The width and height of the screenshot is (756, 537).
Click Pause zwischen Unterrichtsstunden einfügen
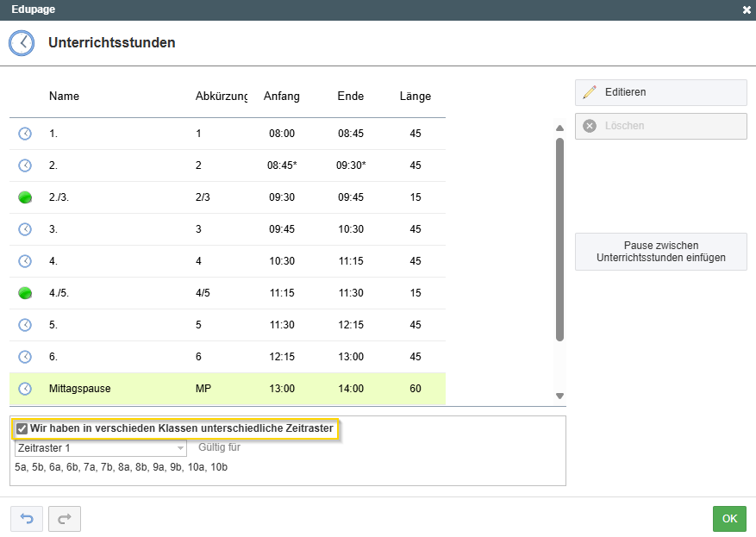click(x=661, y=252)
